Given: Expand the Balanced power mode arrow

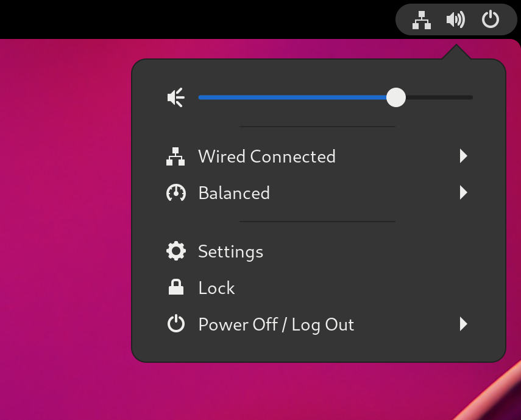Looking at the screenshot, I should coord(463,194).
